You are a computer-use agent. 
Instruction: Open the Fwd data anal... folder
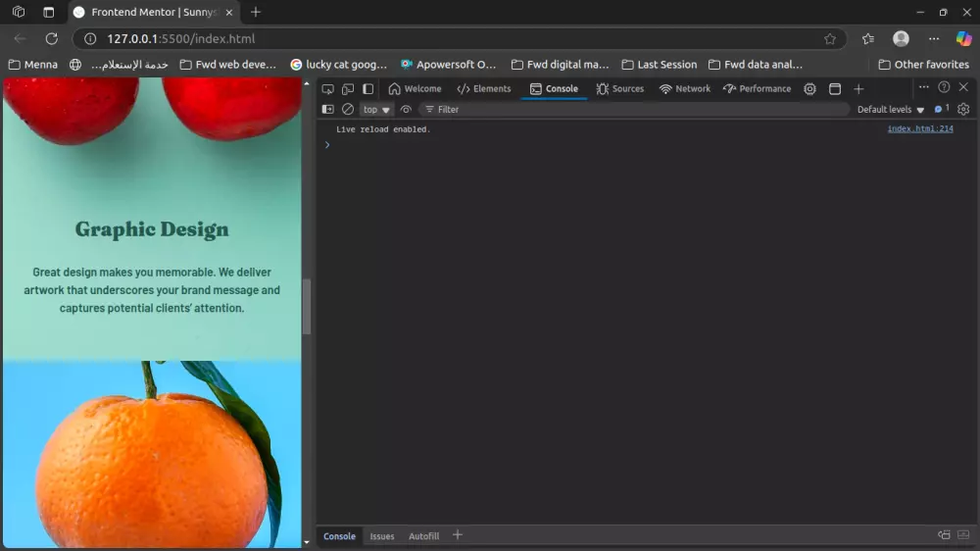(756, 65)
